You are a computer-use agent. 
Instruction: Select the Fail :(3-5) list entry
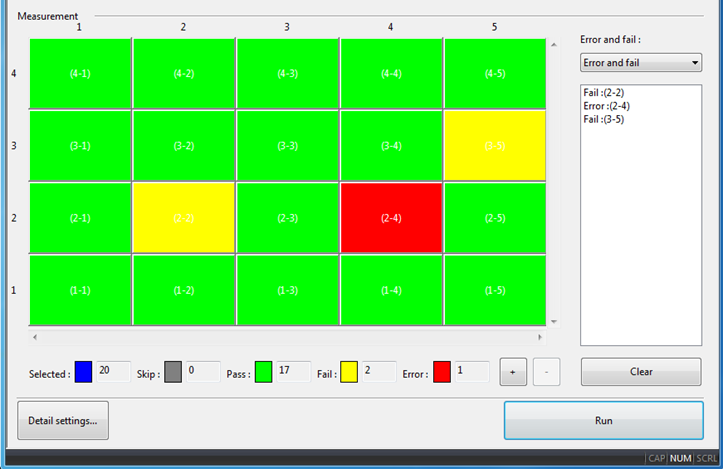click(604, 119)
